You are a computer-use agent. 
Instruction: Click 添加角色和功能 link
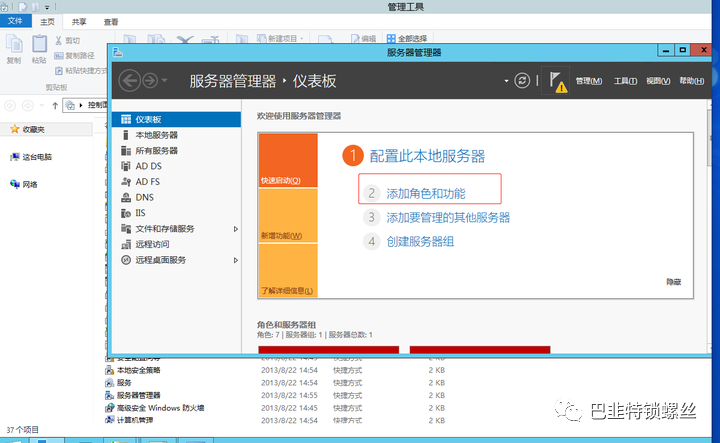tap(426, 194)
